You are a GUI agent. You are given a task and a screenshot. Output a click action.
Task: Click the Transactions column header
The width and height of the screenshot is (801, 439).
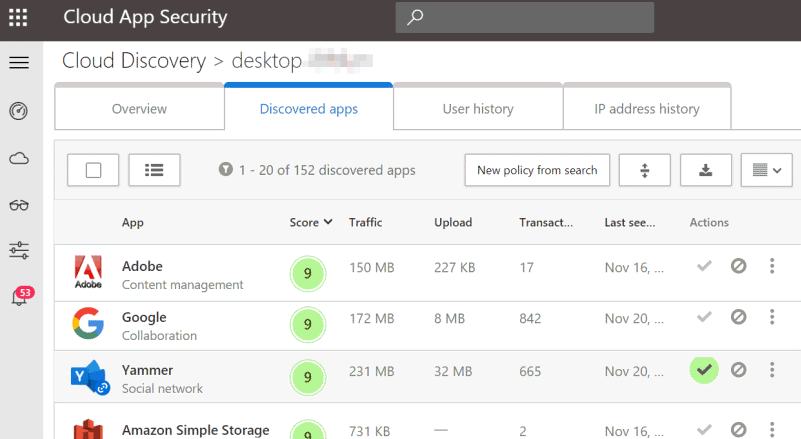(546, 222)
